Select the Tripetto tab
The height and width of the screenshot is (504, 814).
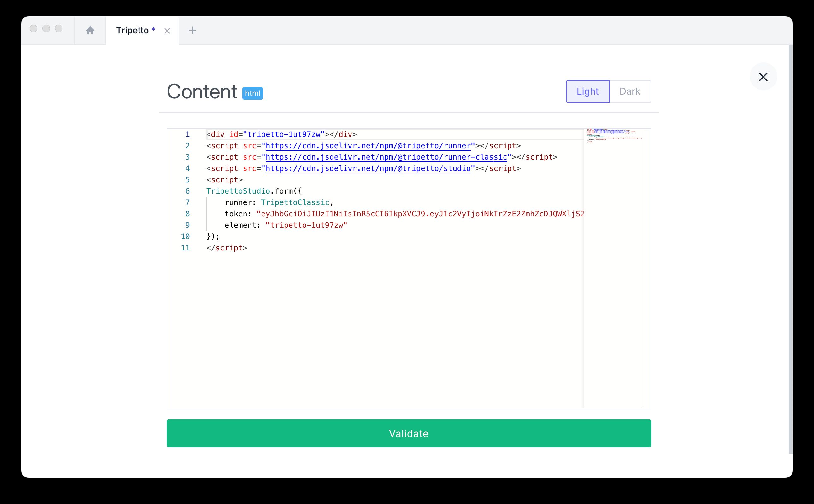point(133,31)
